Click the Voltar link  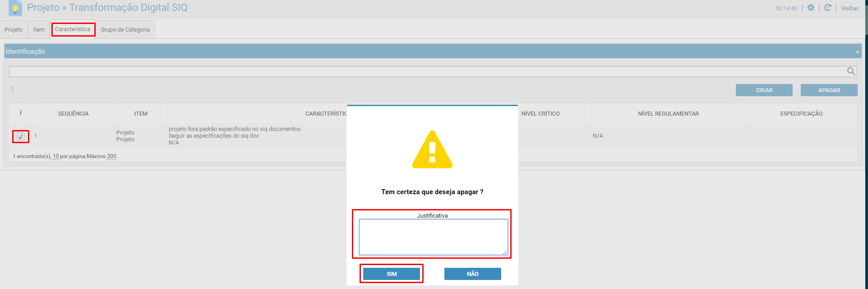850,8
